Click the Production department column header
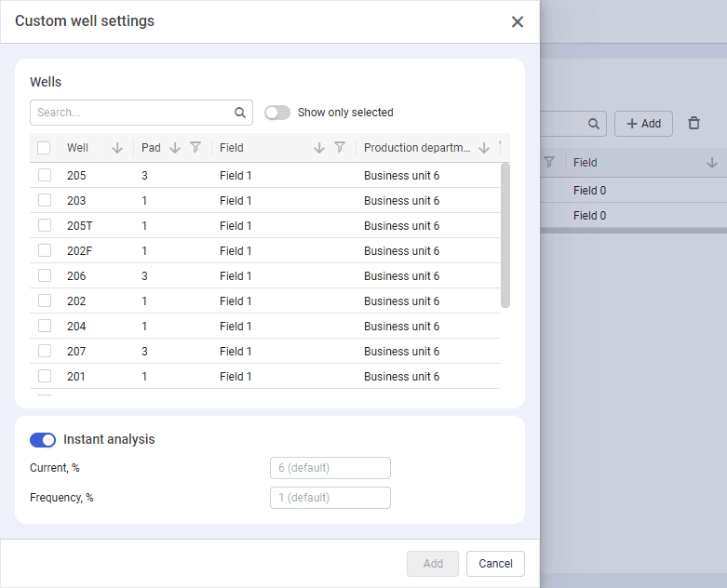The height and width of the screenshot is (588, 727). pos(417,148)
